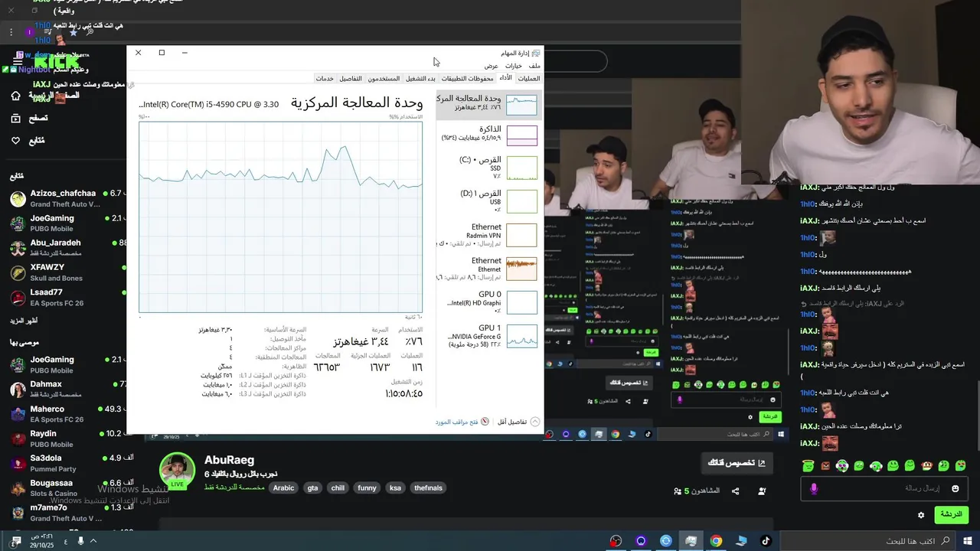
Task: Select the ksa tag
Action: point(395,487)
